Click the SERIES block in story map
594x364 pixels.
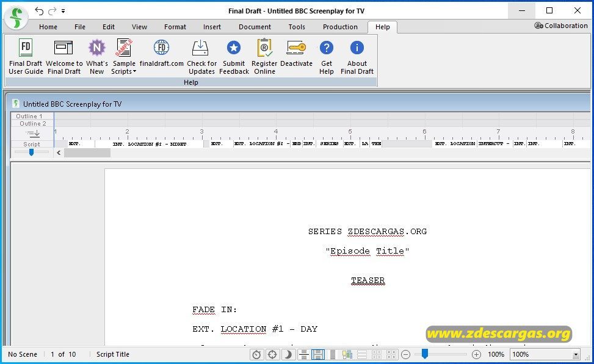pos(329,144)
